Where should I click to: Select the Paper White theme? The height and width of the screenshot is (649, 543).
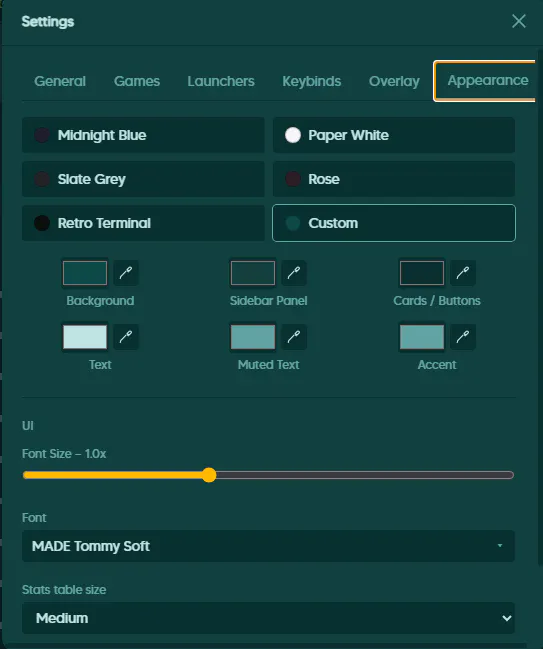point(394,135)
